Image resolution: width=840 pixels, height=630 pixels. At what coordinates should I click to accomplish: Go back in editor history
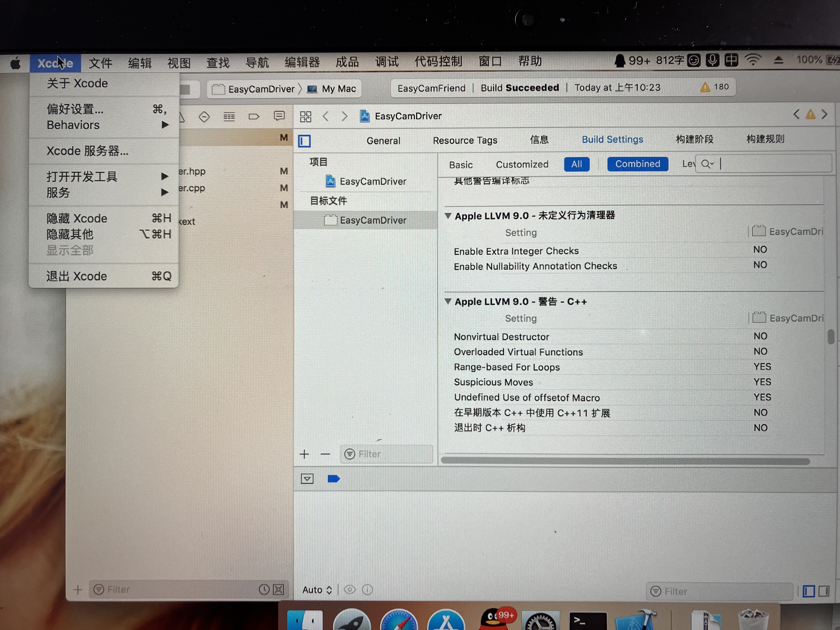tap(325, 116)
